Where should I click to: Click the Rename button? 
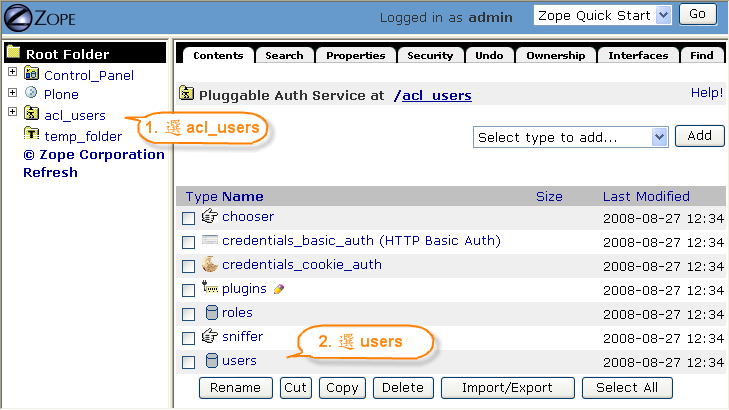[x=235, y=388]
